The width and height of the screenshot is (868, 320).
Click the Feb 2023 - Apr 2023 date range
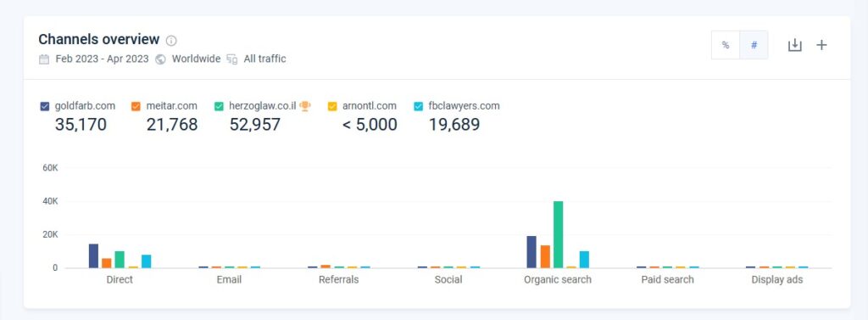[x=102, y=59]
